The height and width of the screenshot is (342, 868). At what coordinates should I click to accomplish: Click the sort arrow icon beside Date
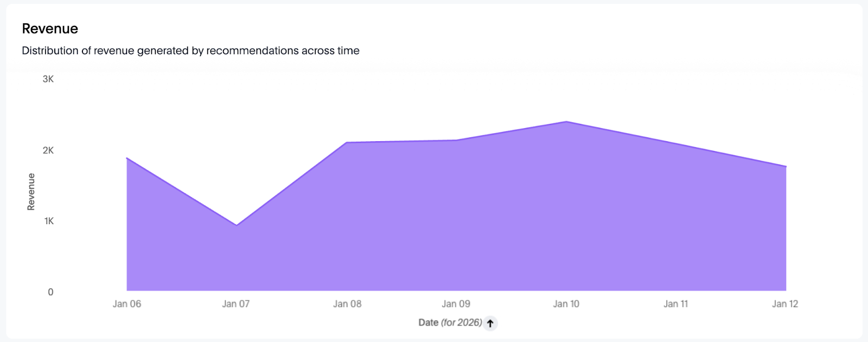point(490,323)
